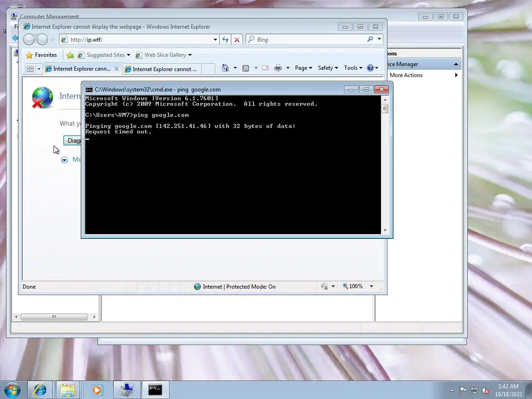The height and width of the screenshot is (399, 532).
Task: Go to the Home page icon
Action: (225, 68)
